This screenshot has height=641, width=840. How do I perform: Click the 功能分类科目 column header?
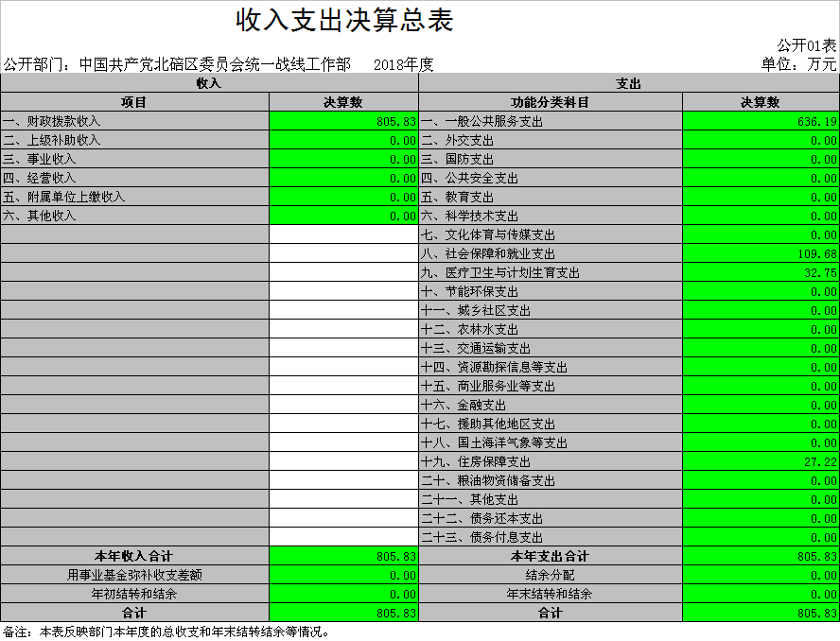[551, 102]
